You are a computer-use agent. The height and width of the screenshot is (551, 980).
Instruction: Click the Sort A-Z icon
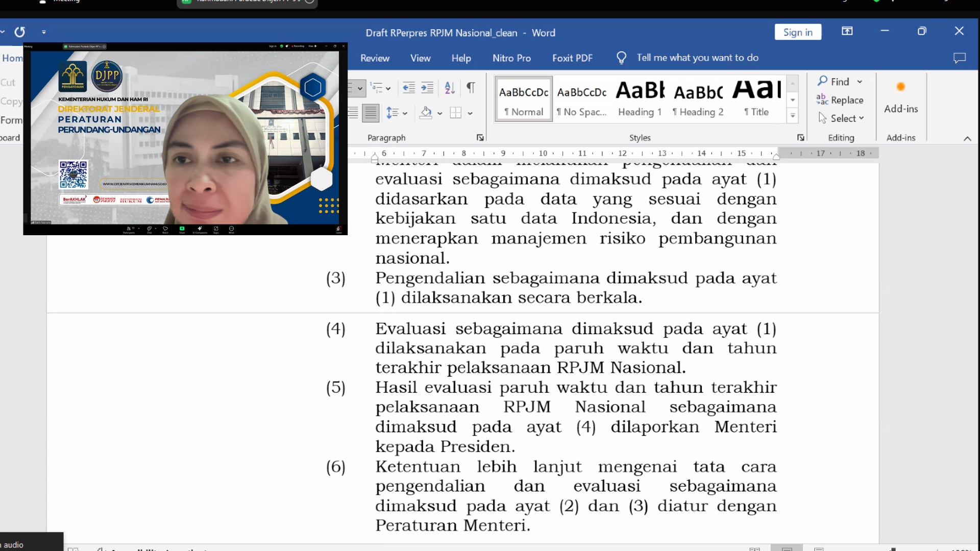450,88
